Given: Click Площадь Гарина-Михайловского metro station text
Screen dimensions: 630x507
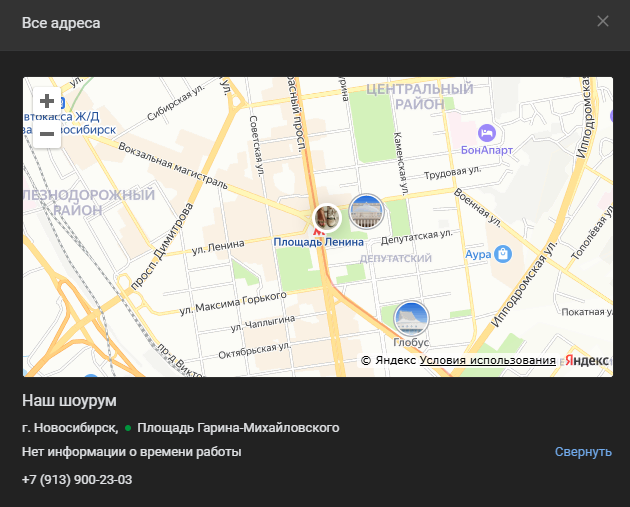Looking at the screenshot, I should 238,428.
